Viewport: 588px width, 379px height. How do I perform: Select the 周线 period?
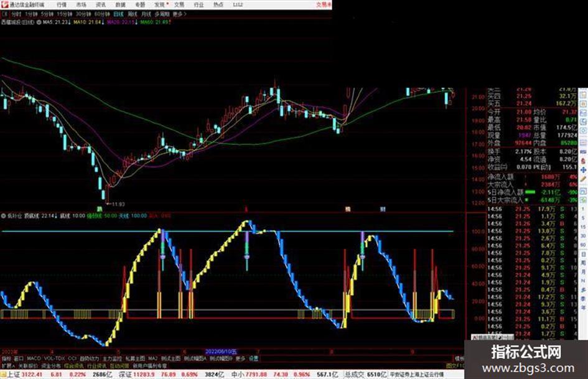tap(133, 14)
